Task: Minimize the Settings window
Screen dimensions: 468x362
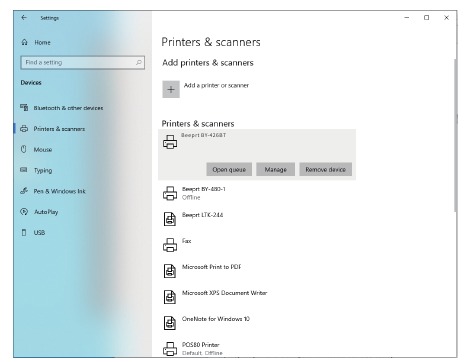Action: coord(407,18)
